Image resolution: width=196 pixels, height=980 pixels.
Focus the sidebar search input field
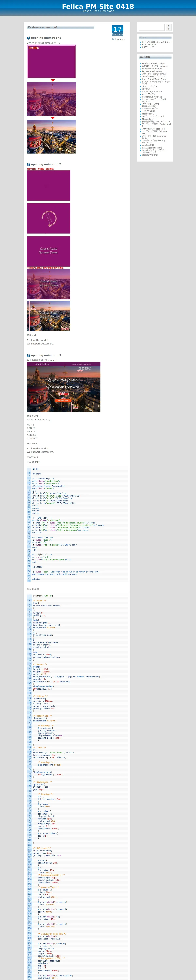(151, 27)
